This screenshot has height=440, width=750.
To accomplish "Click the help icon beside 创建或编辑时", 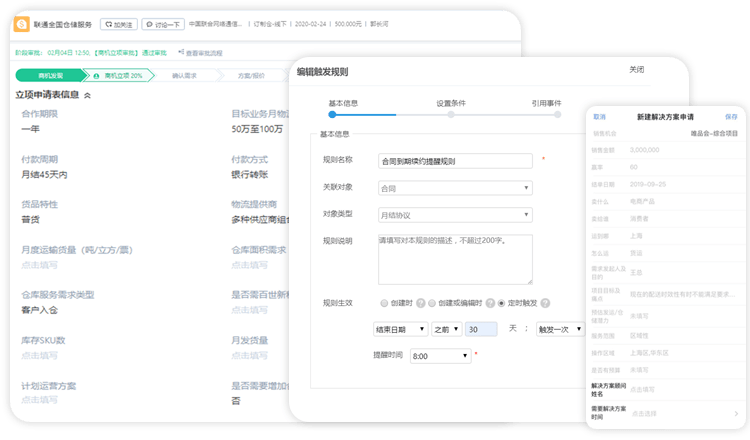I will (489, 303).
